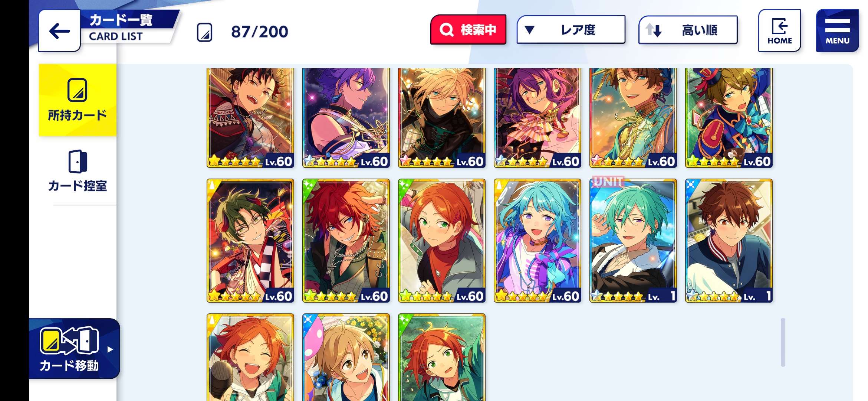Select the red-haired Lv.60 card with chains
Screen dimensions: 868x401
[x=346, y=241]
